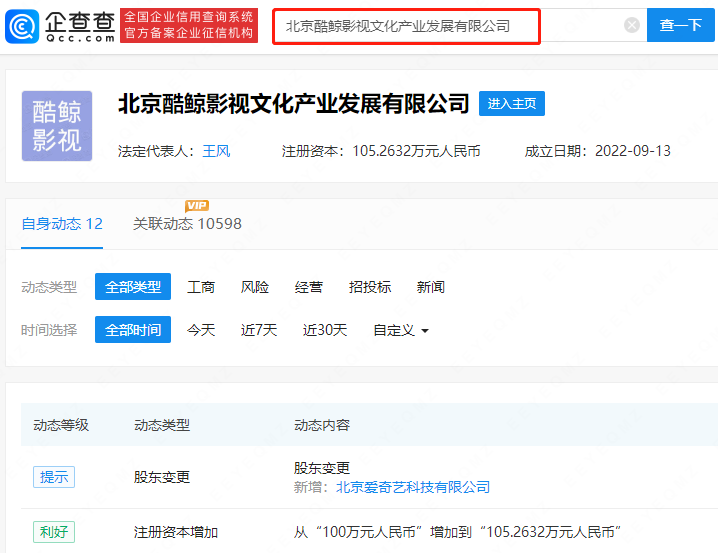Filter dynamics by 风险 type
Screen dimensions: 718x553
coord(255,287)
